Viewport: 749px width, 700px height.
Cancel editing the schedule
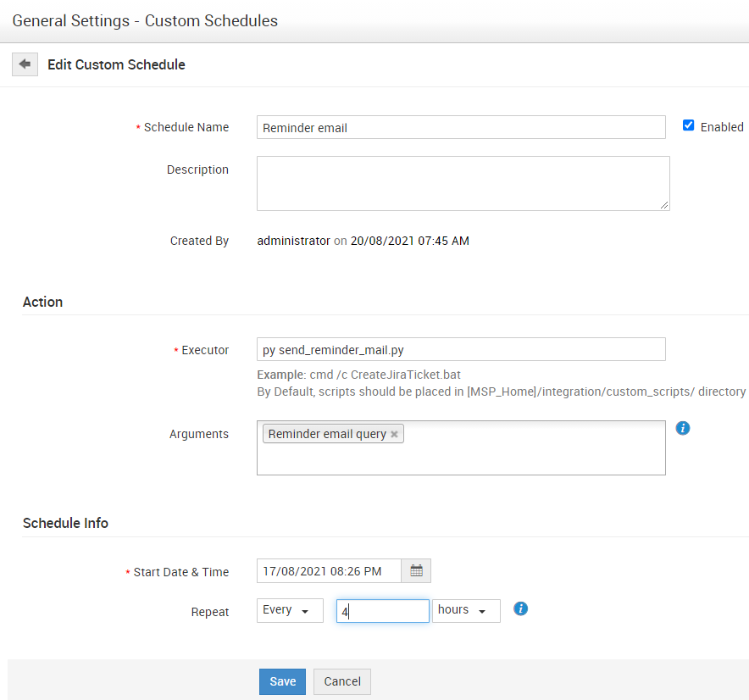342,681
